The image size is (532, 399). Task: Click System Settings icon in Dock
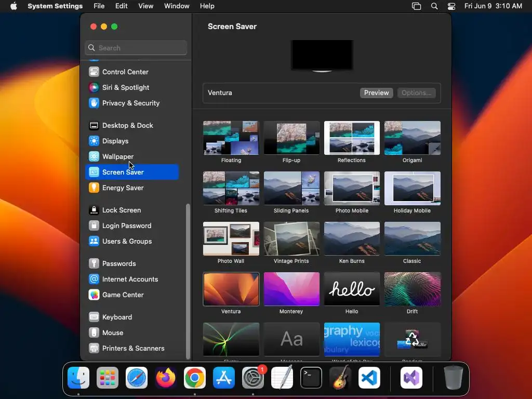[x=253, y=378]
